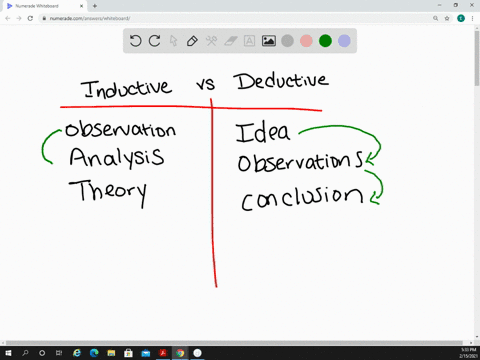Bookmark this page with the star

click(447, 18)
